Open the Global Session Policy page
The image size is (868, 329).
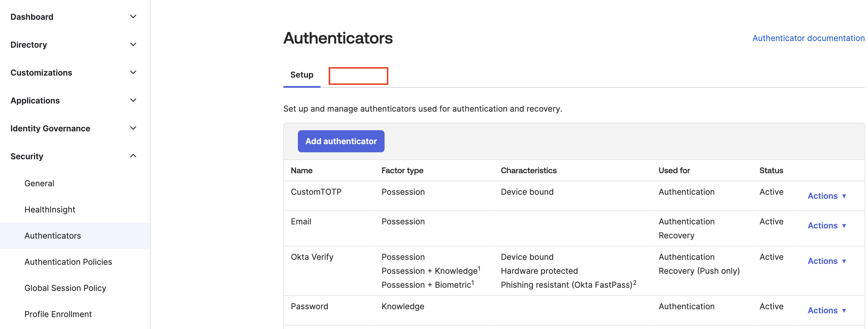pos(65,288)
